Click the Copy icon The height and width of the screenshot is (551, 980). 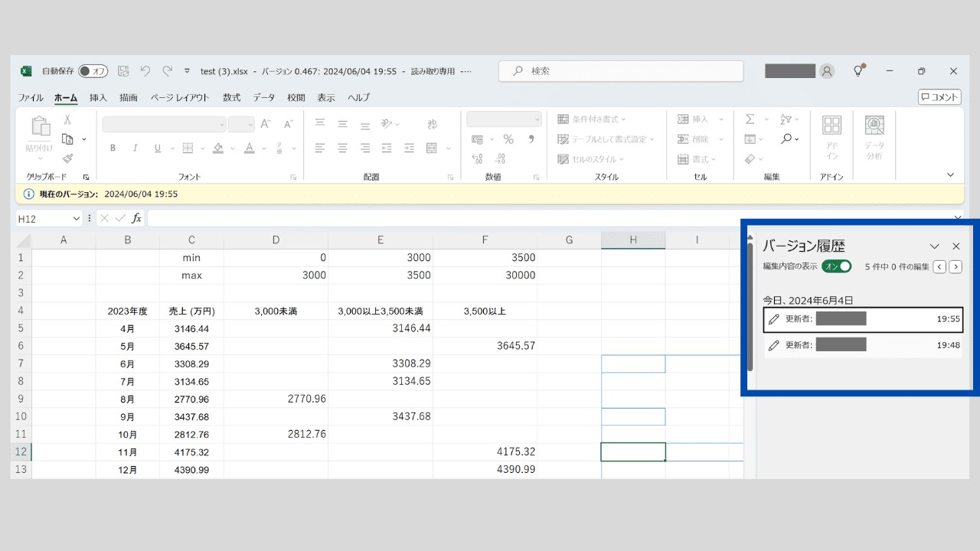67,139
